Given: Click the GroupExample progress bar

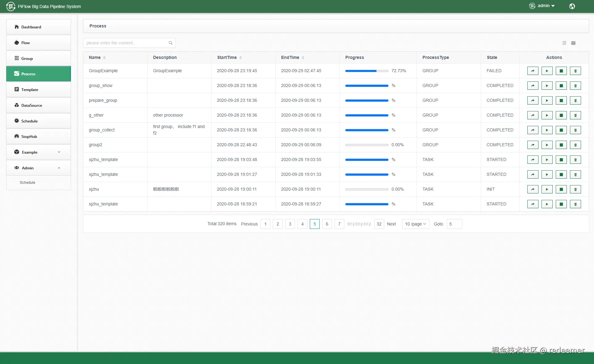Looking at the screenshot, I should tap(367, 71).
